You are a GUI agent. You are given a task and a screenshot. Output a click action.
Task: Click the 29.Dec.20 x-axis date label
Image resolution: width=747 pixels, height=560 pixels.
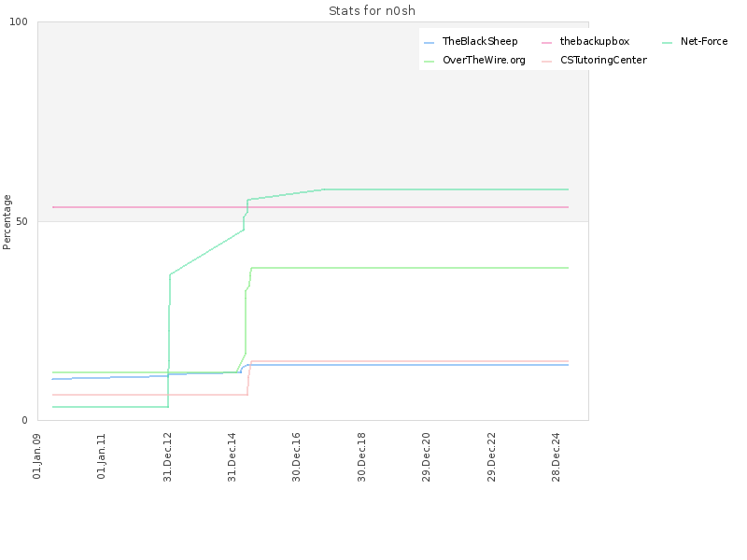pyautogui.click(x=426, y=457)
